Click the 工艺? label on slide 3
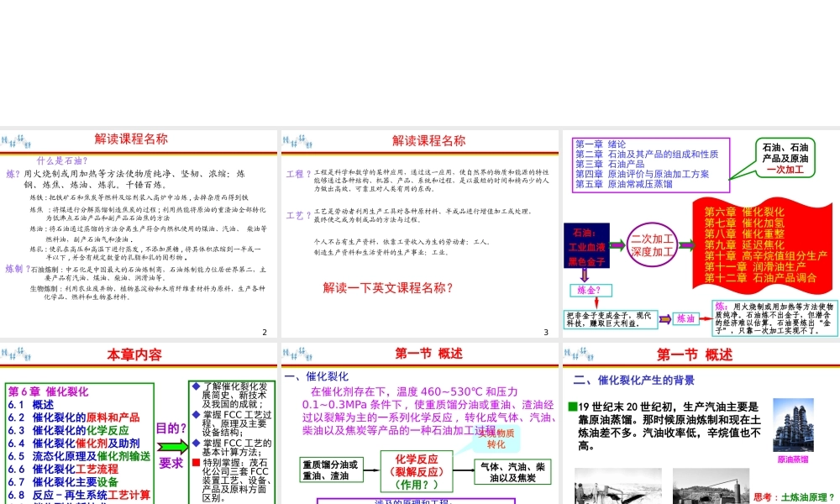The height and width of the screenshot is (504, 840). [x=298, y=215]
